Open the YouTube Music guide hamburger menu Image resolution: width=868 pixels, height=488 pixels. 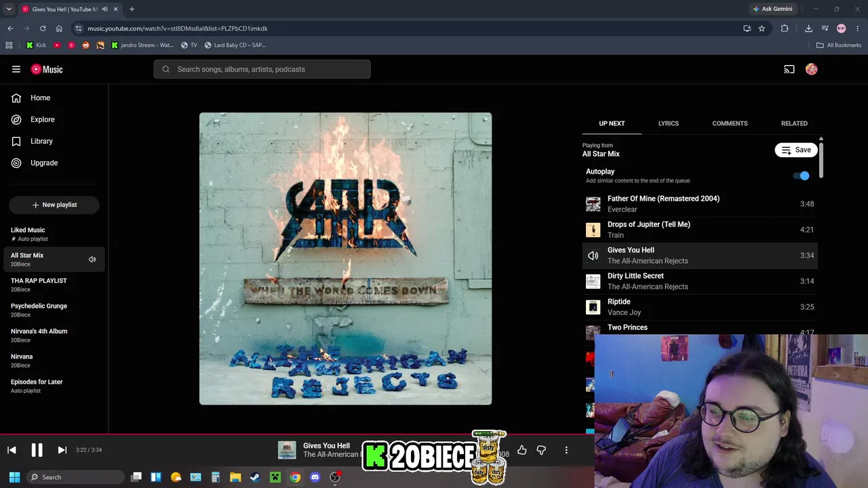[16, 69]
